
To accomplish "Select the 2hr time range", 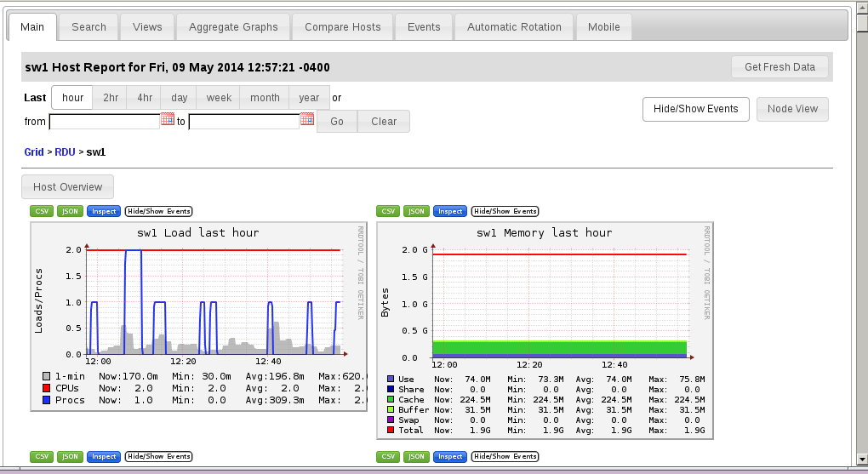I will (111, 98).
